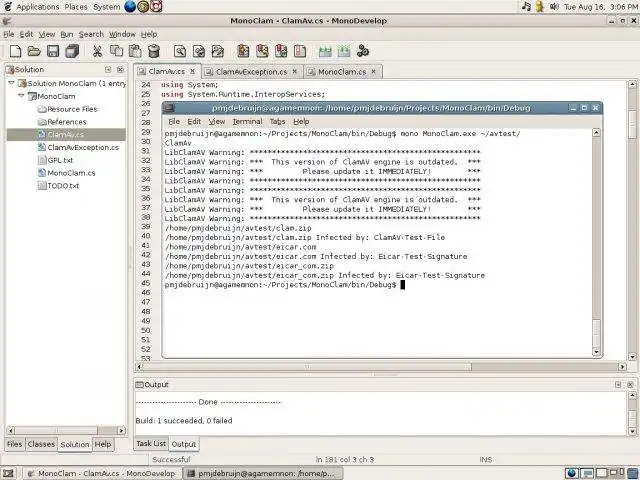
Task: Click the music note tray icon
Action: coord(527,7)
